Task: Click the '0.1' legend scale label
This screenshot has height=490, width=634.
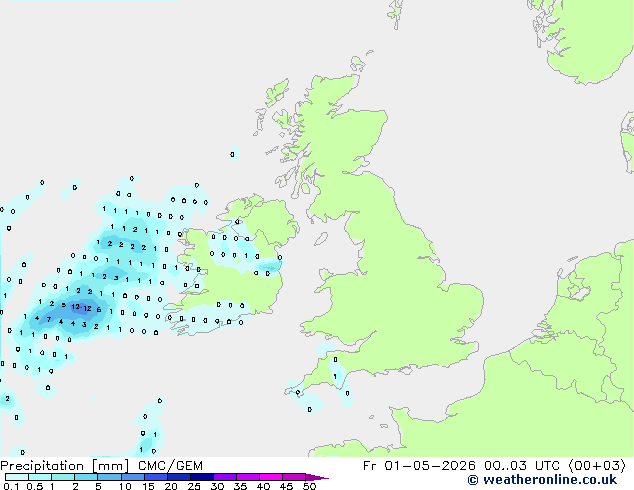Action: (11, 486)
